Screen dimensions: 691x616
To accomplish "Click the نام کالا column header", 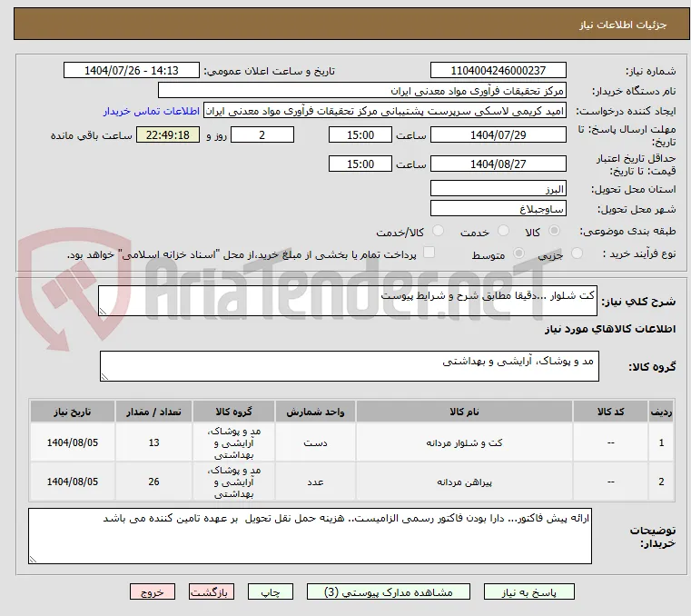I will click(464, 412).
